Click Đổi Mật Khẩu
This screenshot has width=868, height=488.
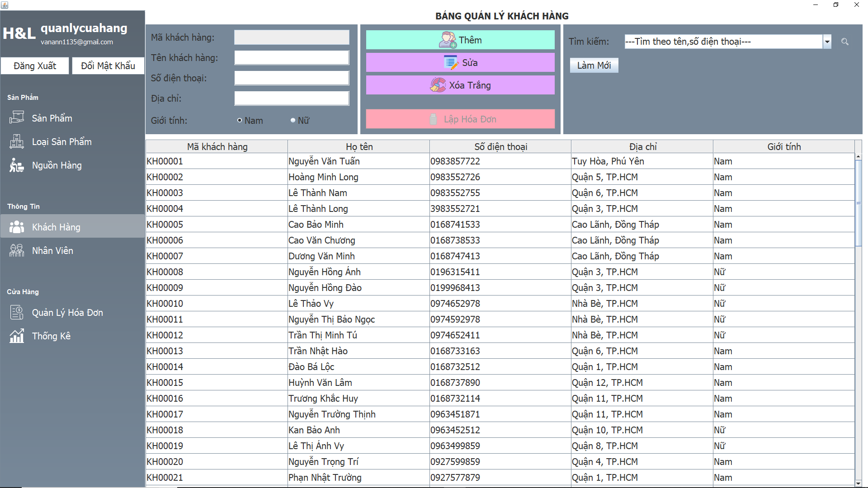pos(108,66)
